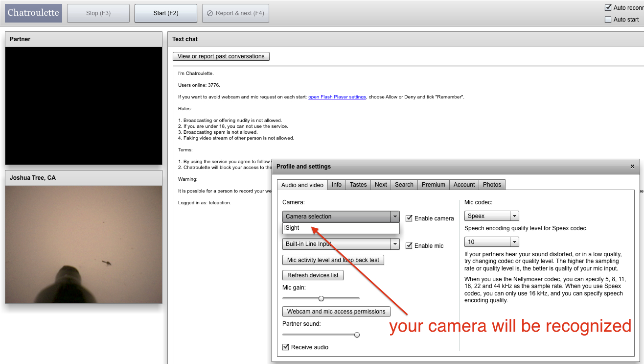Click the 'Joshua Tree, CA' panel header
This screenshot has height=364, width=644.
pos(84,178)
